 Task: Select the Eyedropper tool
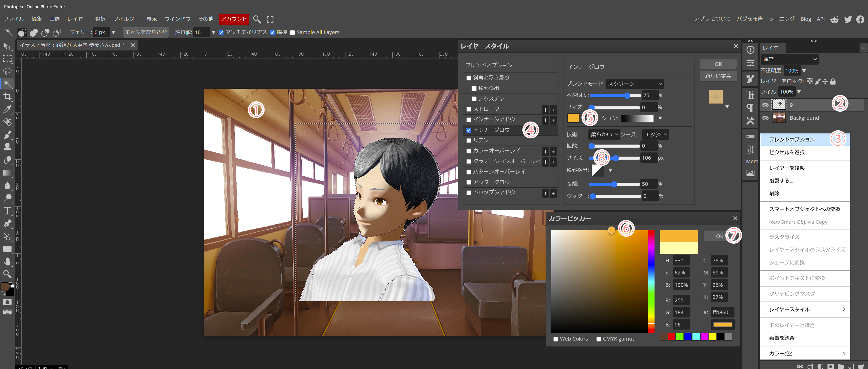[7, 109]
